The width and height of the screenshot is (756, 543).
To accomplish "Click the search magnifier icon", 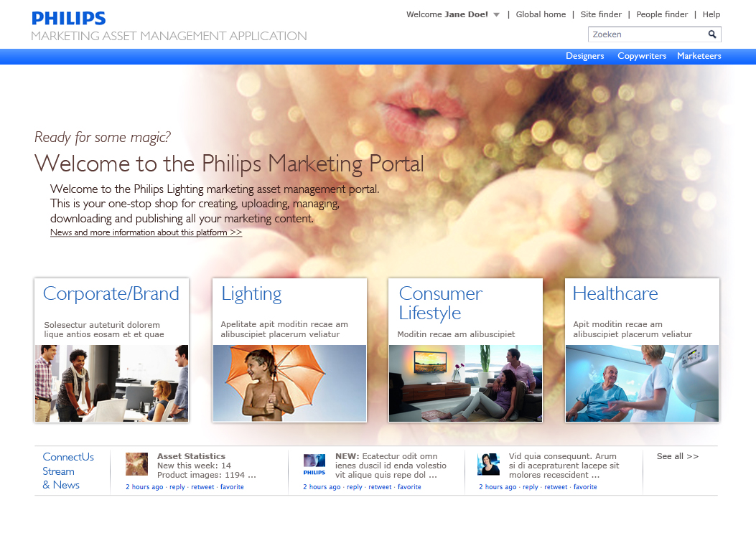I will (x=712, y=34).
